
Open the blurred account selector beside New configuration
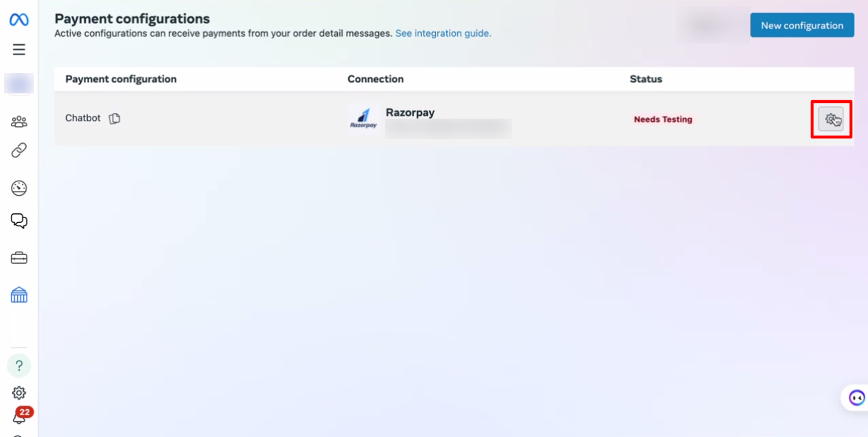tap(712, 25)
